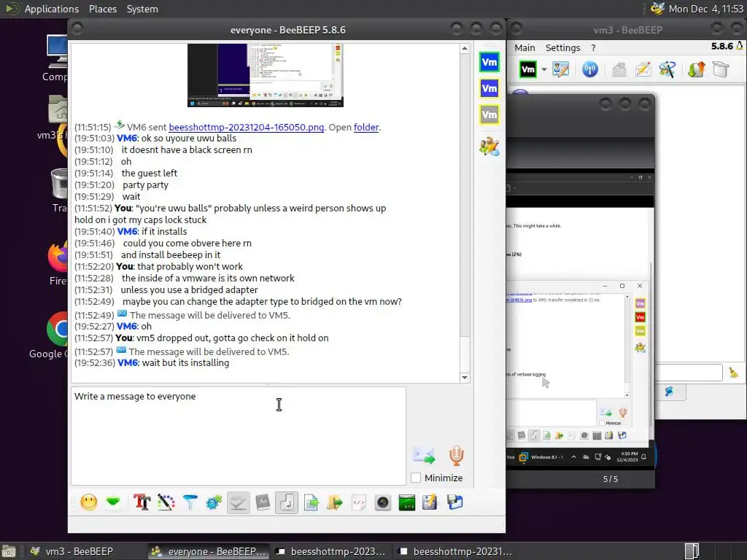Switch to second beesshottmp-20231 taskbar button

(x=455, y=551)
